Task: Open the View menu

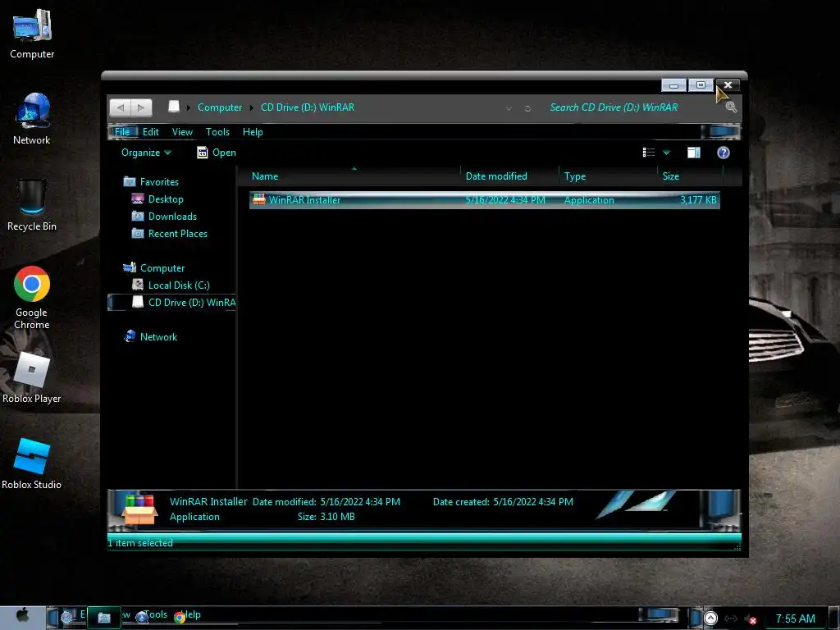Action: point(182,132)
